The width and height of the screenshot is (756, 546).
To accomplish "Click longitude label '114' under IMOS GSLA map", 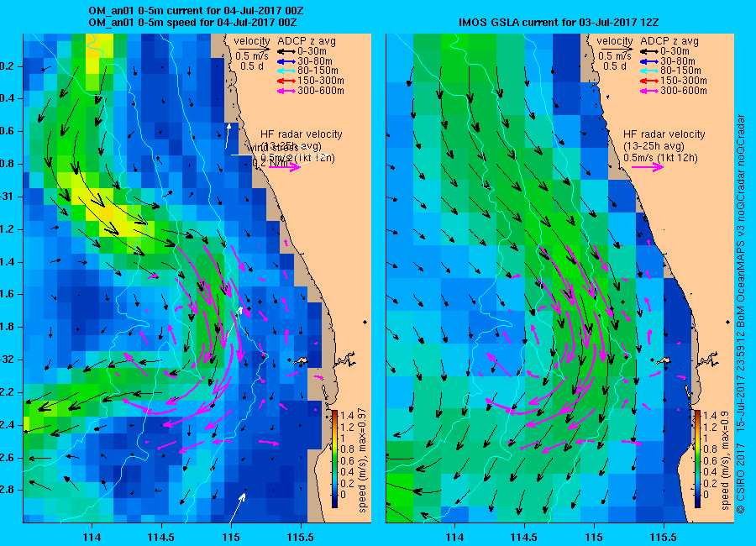I will click(454, 537).
